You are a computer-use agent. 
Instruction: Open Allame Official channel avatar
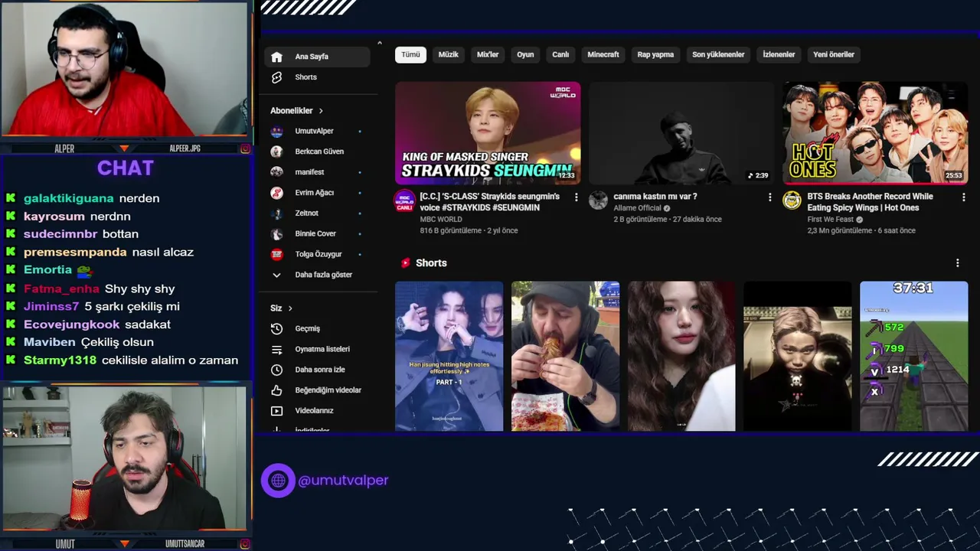(x=598, y=201)
